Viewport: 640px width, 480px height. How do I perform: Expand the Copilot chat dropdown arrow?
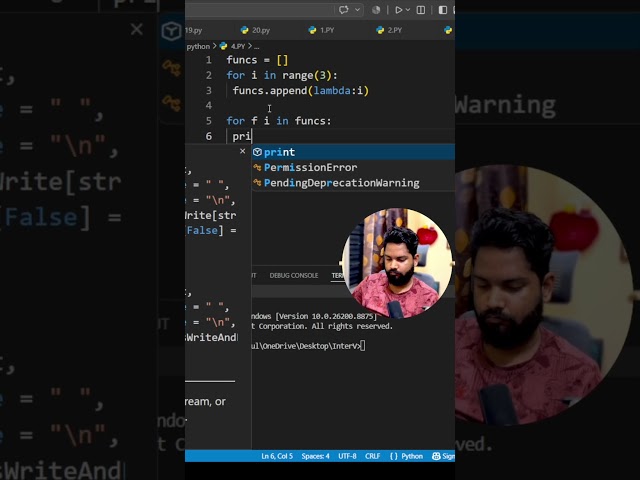[x=358, y=10]
